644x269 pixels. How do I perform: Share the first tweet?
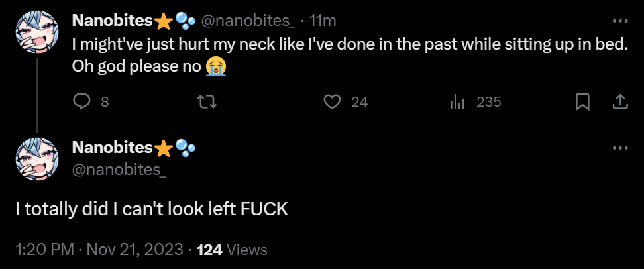pyautogui.click(x=619, y=102)
